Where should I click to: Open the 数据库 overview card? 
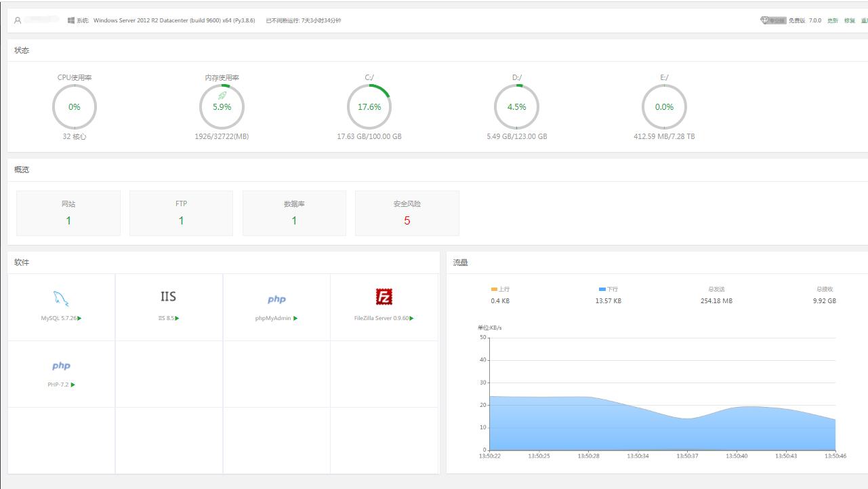point(294,213)
